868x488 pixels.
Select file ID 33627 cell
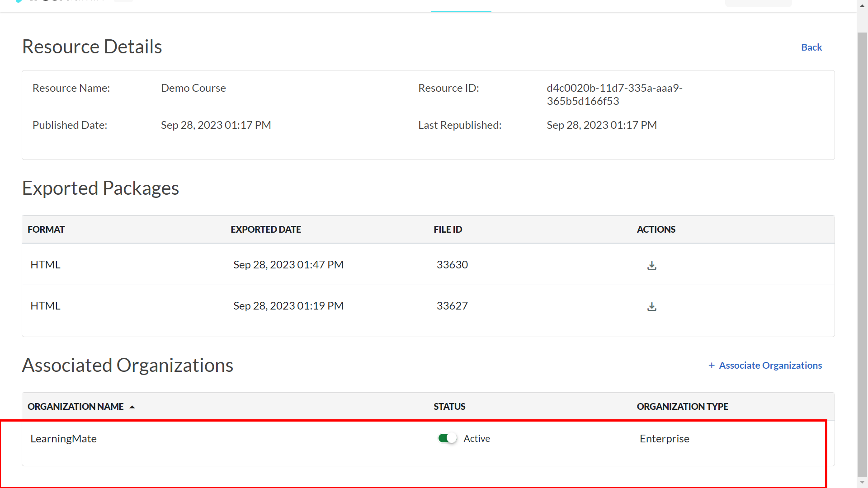[452, 306]
